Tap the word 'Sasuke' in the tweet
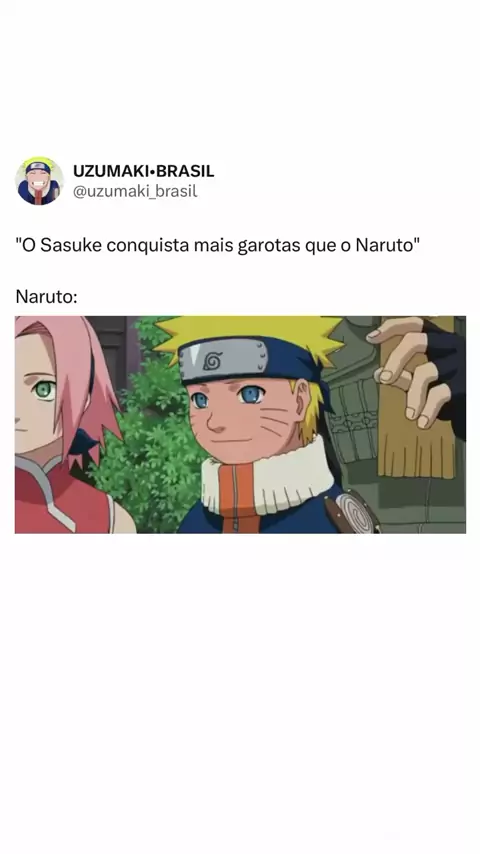 tap(71, 246)
